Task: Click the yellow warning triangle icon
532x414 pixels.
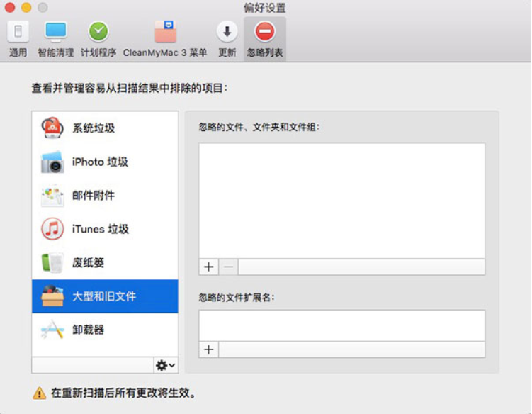Action: [40, 393]
